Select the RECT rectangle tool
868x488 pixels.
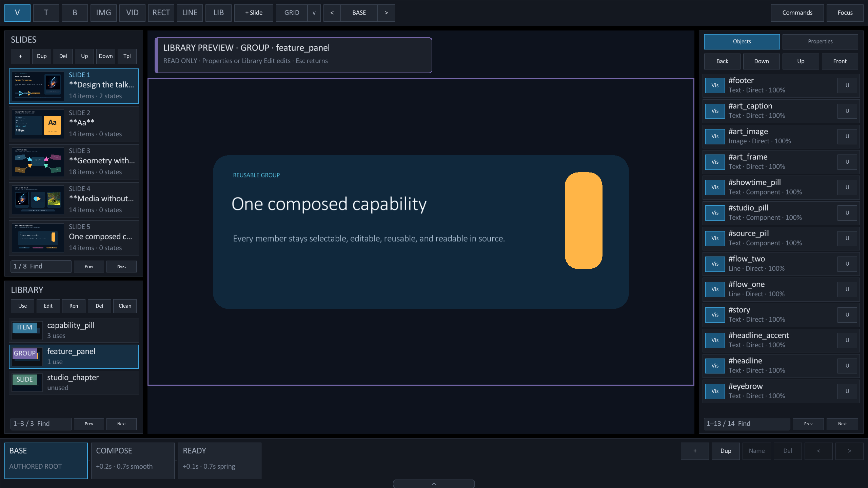coord(161,13)
